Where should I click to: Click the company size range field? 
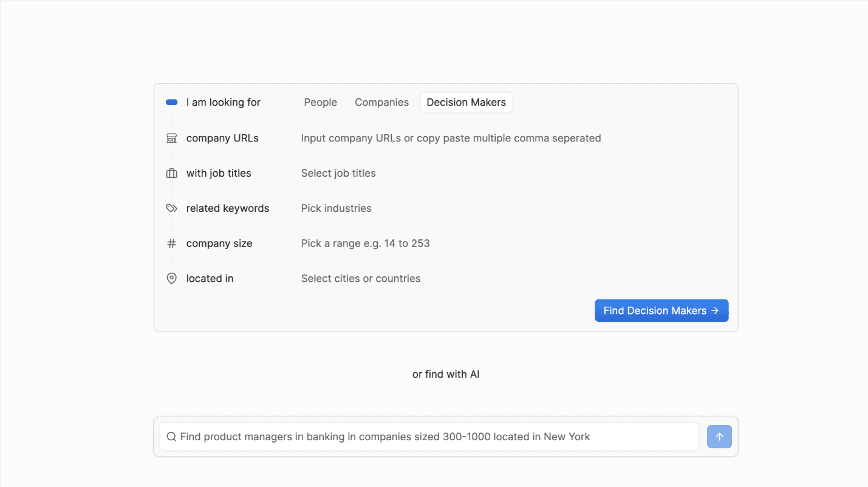[365, 243]
